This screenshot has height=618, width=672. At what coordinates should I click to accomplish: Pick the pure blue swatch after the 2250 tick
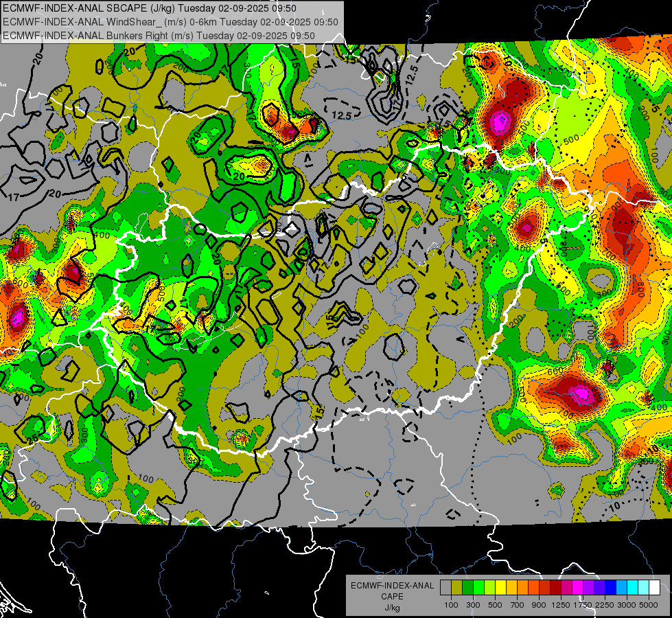(x=611, y=587)
